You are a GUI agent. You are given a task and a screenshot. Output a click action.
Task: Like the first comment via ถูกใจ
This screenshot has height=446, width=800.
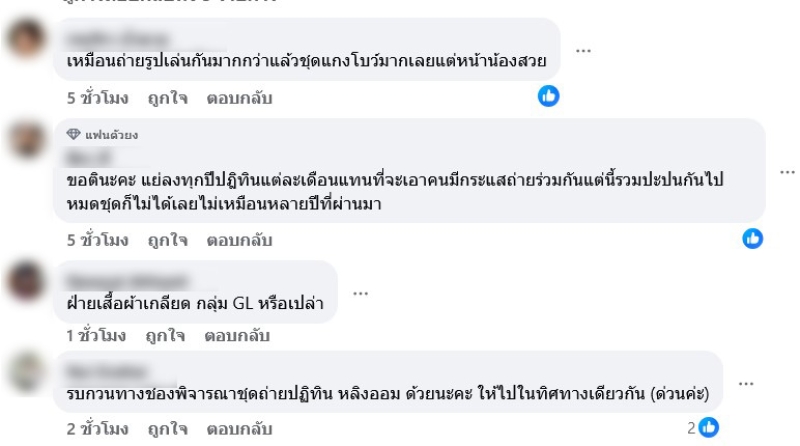tap(168, 98)
